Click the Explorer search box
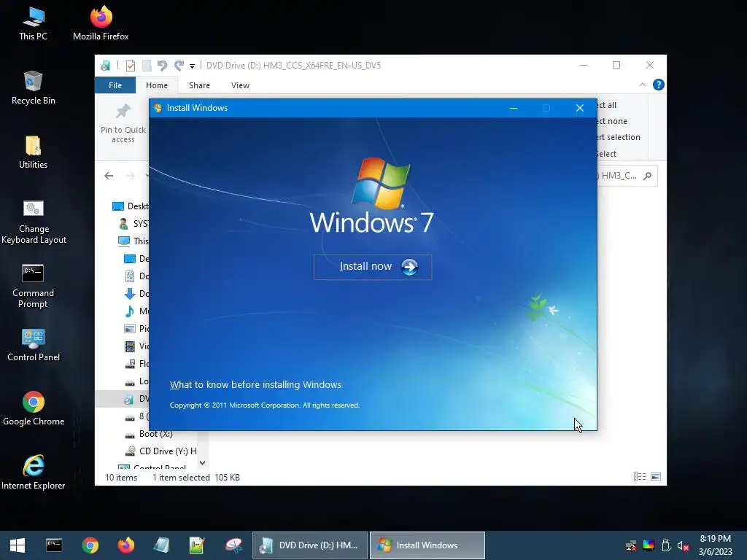Screen dimensions: 747x560 [x=627, y=176]
